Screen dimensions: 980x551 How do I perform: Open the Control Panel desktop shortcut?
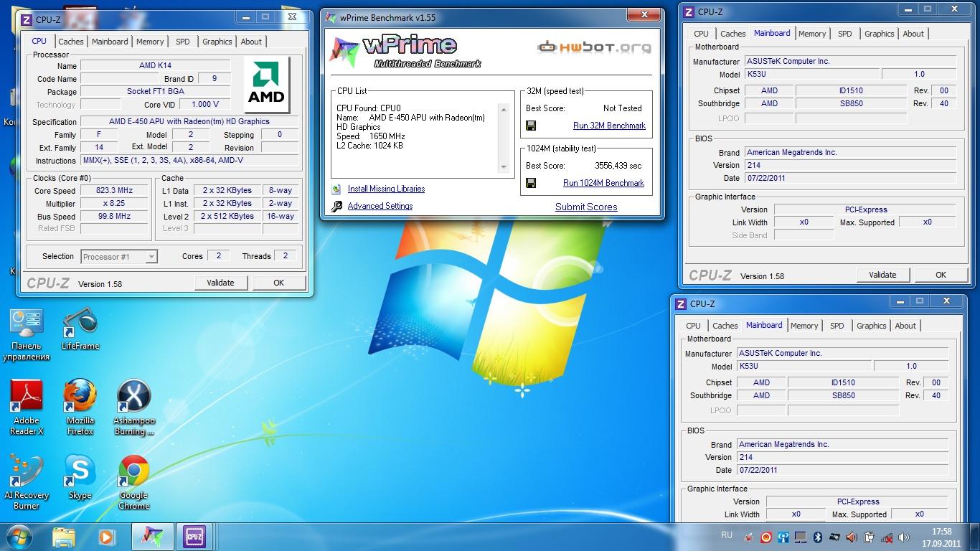click(27, 334)
